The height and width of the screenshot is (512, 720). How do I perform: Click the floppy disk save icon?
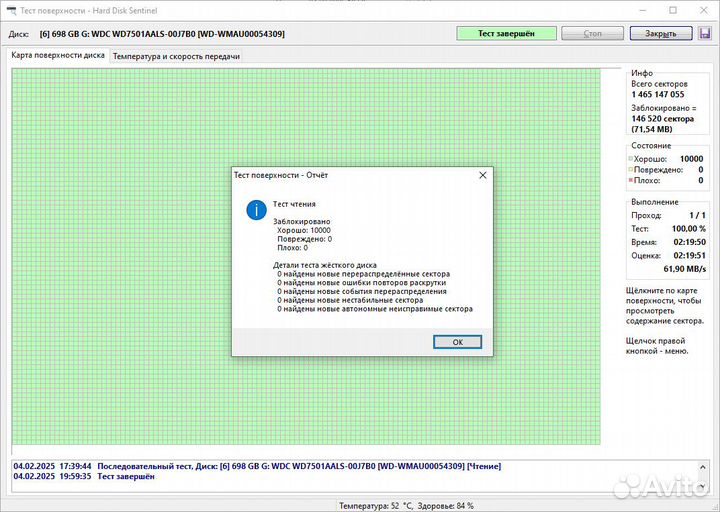point(704,34)
